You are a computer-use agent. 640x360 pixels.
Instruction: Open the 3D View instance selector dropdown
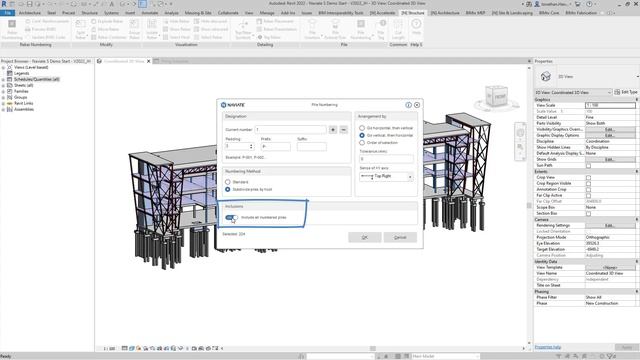[x=573, y=92]
